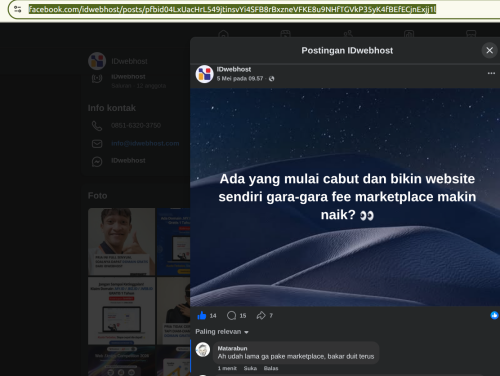The image size is (500, 376).
Task: Click Suka under Matarabun's comment
Action: [x=250, y=368]
